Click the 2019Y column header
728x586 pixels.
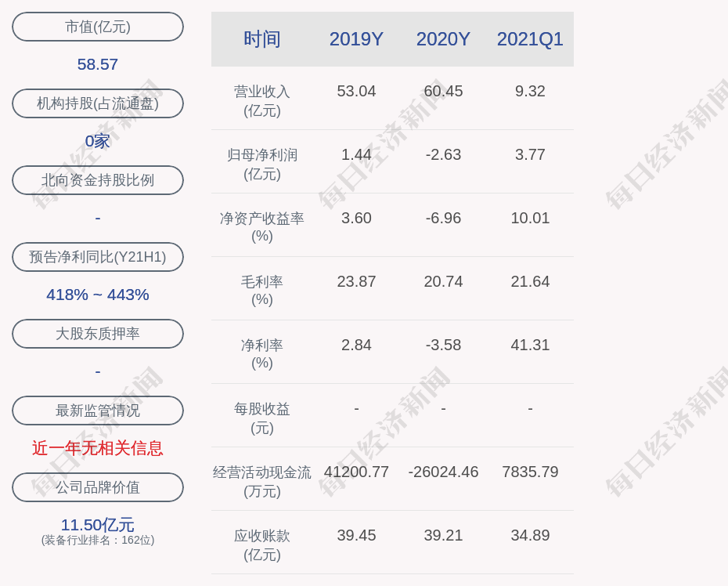[356, 39]
